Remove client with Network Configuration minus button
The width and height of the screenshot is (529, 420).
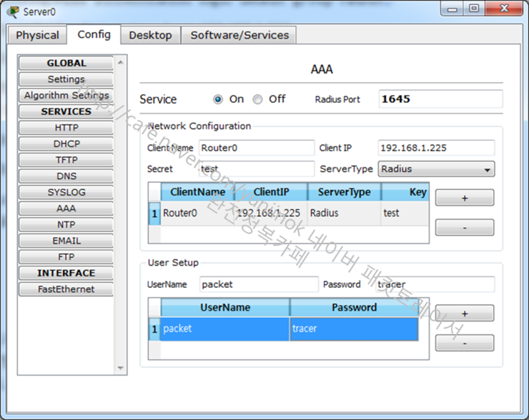click(x=465, y=228)
